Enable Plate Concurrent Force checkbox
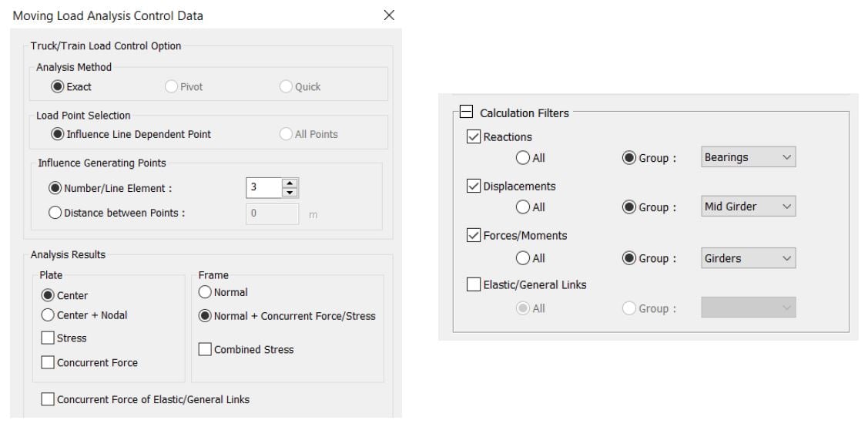Image resolution: width=868 pixels, height=427 pixels. (x=49, y=363)
